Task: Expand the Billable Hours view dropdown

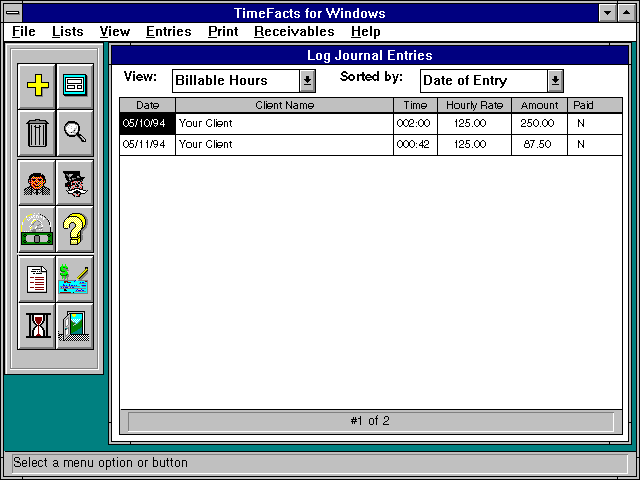Action: (307, 81)
